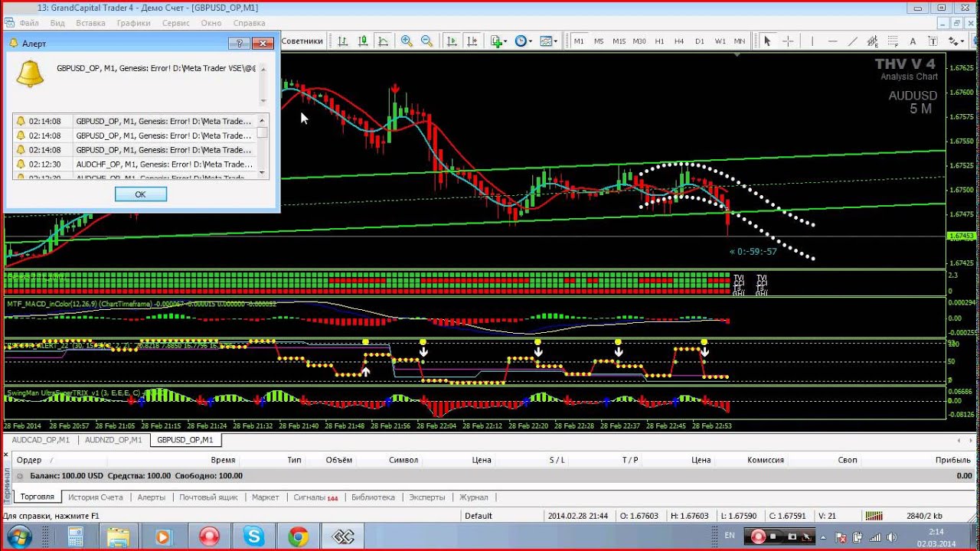Select the text tool A
This screenshot has height=551, width=980.
(x=913, y=41)
